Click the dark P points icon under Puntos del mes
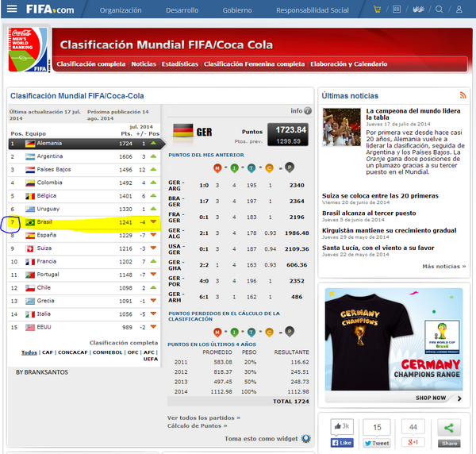Screen dimensions: 476x454 click(290, 167)
